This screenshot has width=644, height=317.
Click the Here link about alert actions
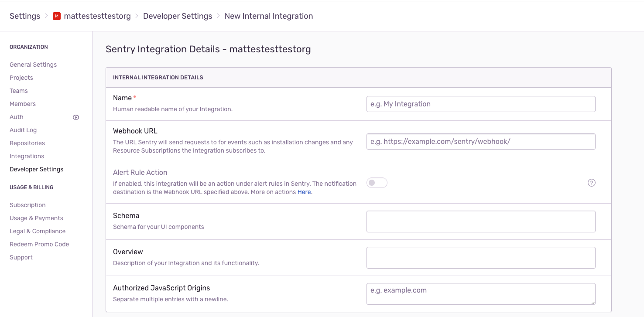pos(304,191)
